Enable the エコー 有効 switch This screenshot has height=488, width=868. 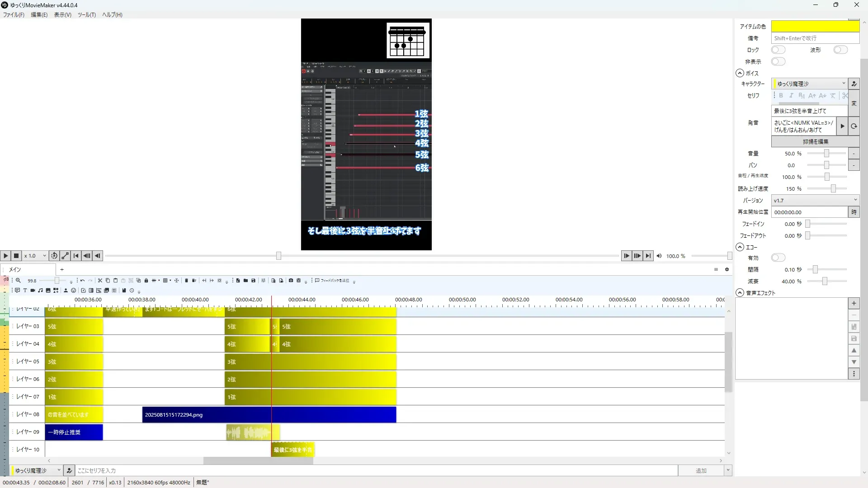coord(778,258)
